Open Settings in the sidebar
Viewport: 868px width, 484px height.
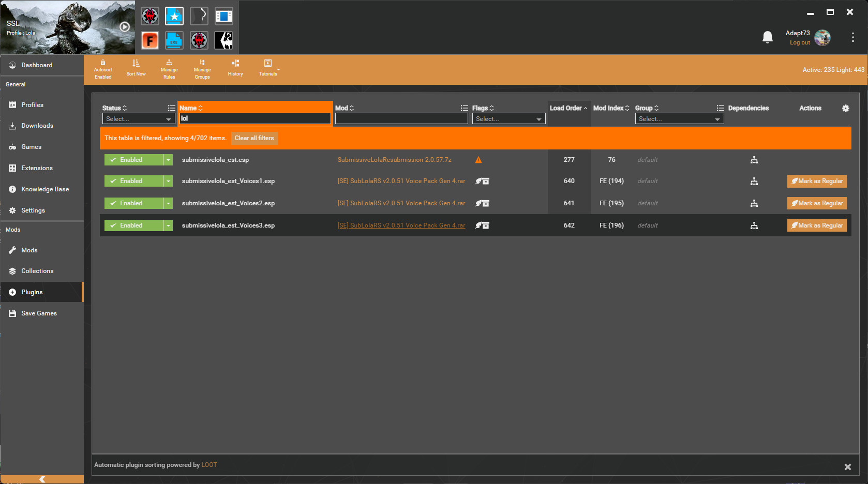click(42, 210)
